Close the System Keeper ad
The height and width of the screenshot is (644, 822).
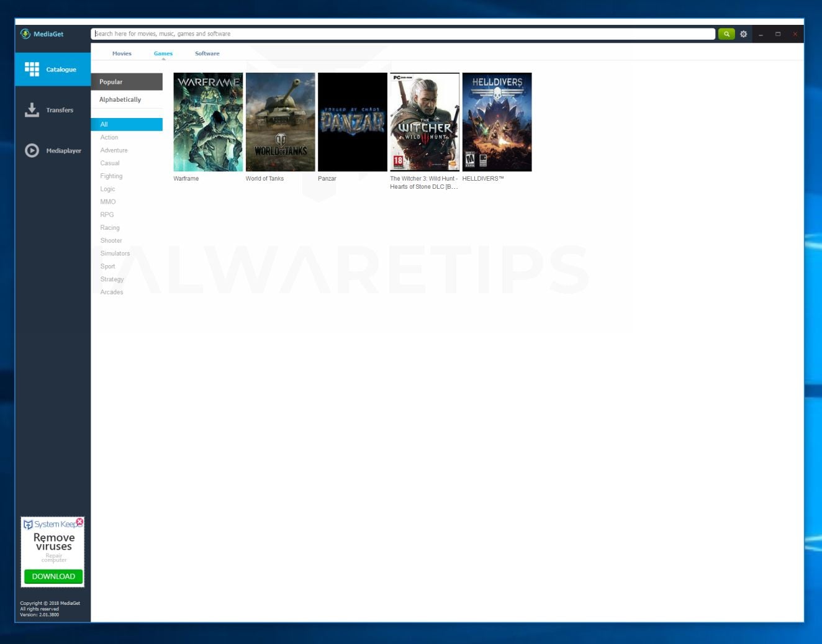(79, 522)
